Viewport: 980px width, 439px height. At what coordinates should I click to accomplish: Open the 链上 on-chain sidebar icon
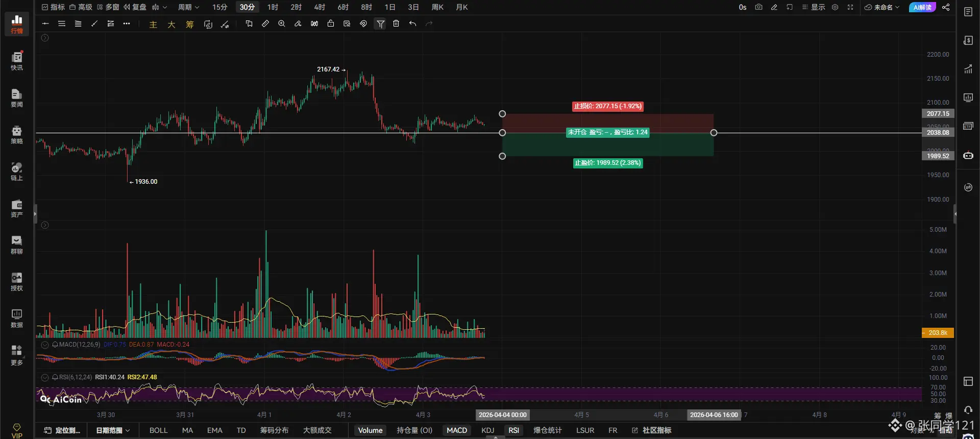[17, 171]
